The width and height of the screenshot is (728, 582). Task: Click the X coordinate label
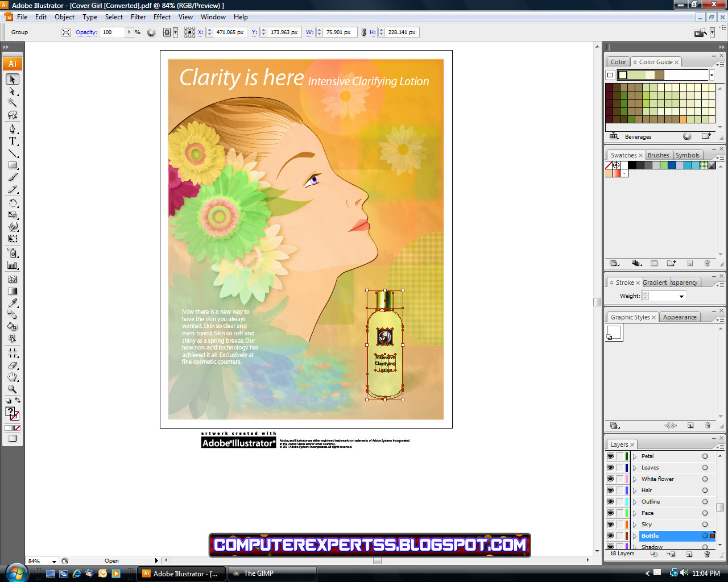coord(201,32)
